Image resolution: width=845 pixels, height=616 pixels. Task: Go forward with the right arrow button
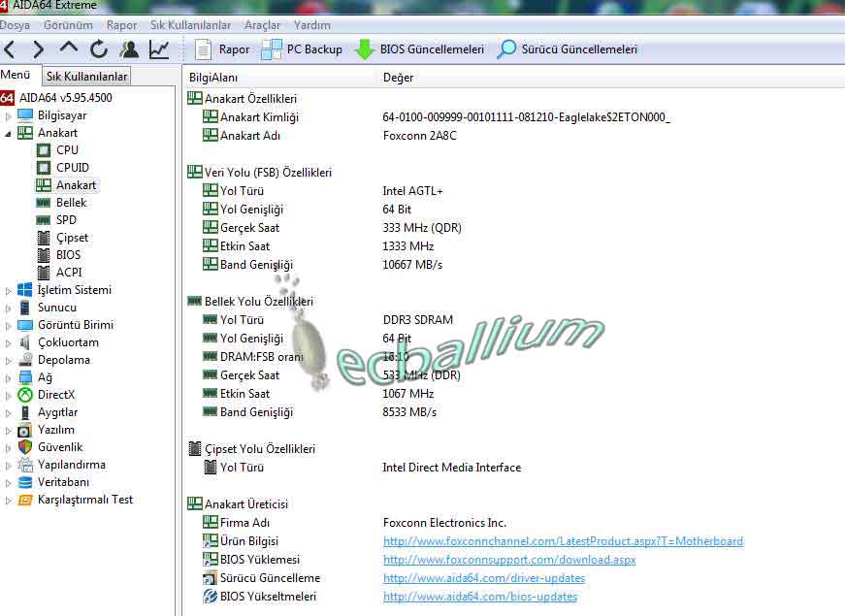point(38,49)
